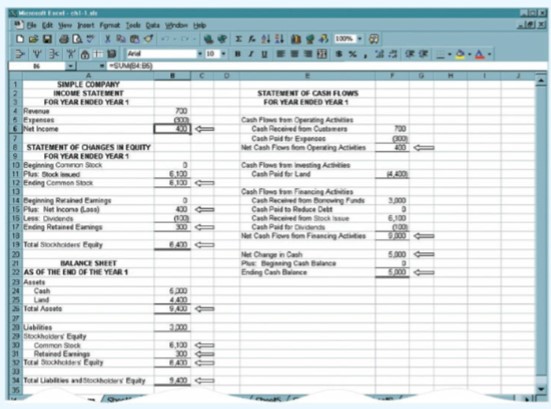
Task: Select the Total Assets value 9,400 cell
Action: pyautogui.click(x=172, y=309)
